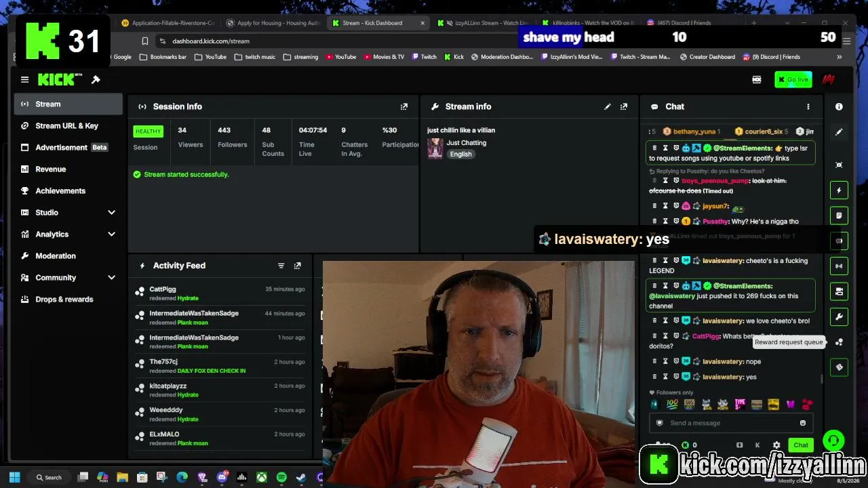868x488 pixels.
Task: Select the 100 emote in chat
Action: tap(672, 404)
